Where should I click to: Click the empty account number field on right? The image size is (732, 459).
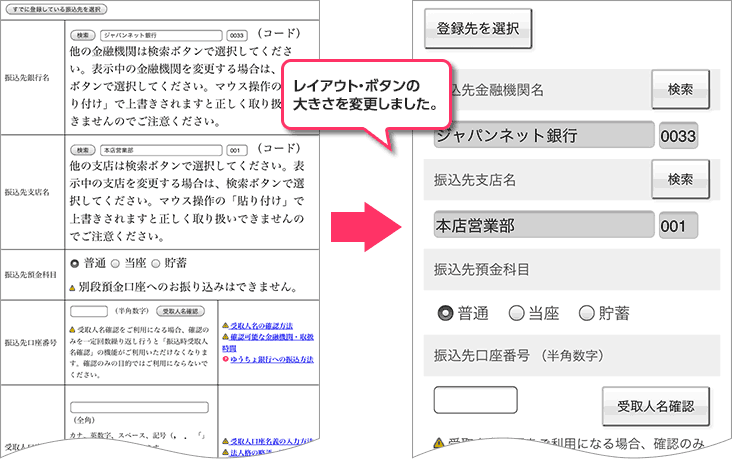(x=475, y=400)
